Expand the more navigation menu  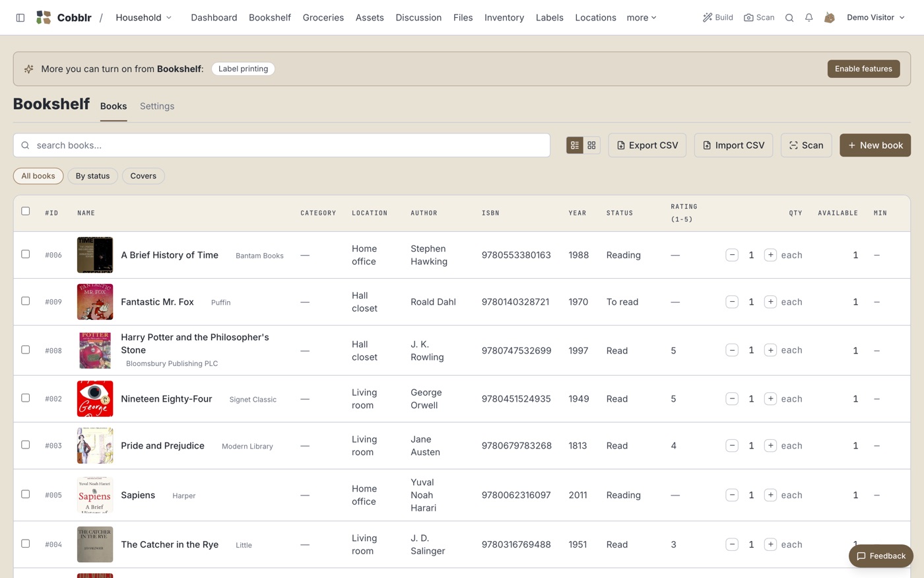point(642,18)
